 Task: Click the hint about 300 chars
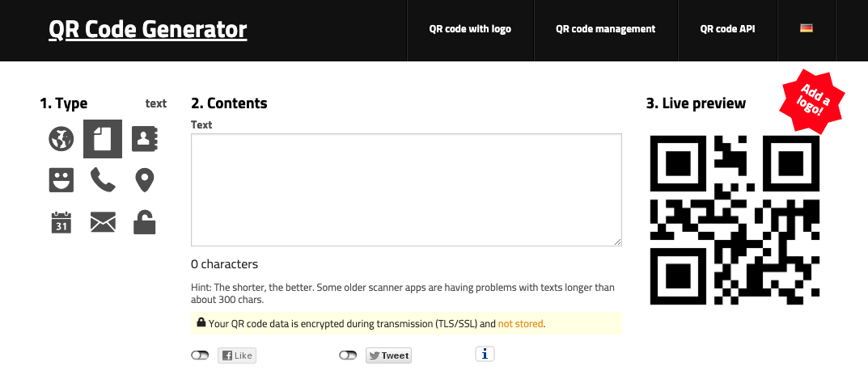(x=402, y=293)
